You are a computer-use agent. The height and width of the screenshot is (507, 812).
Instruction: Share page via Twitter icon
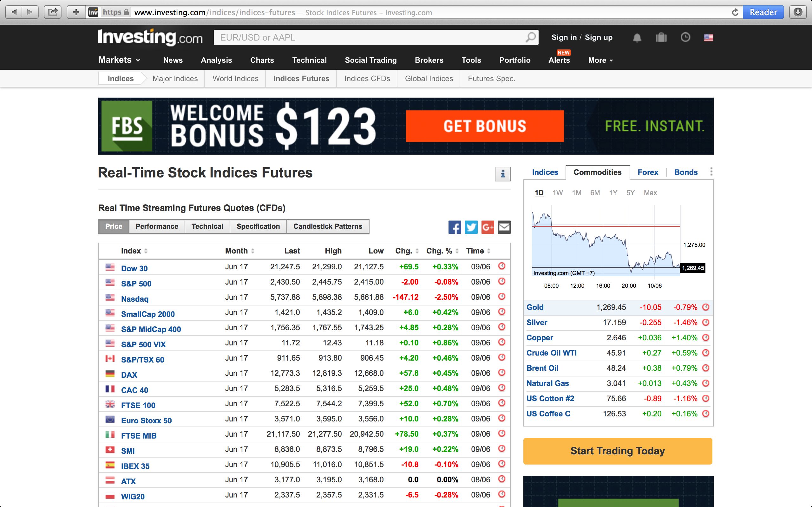471,227
